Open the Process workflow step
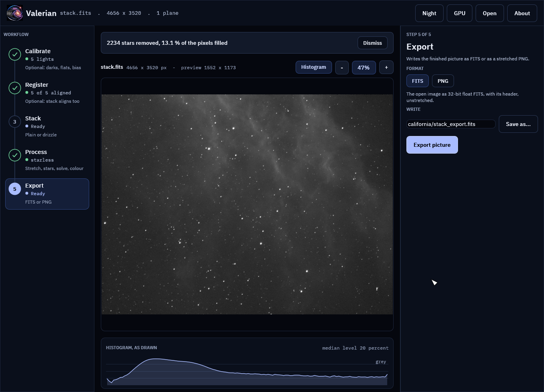The width and height of the screenshot is (544, 392). [47, 160]
